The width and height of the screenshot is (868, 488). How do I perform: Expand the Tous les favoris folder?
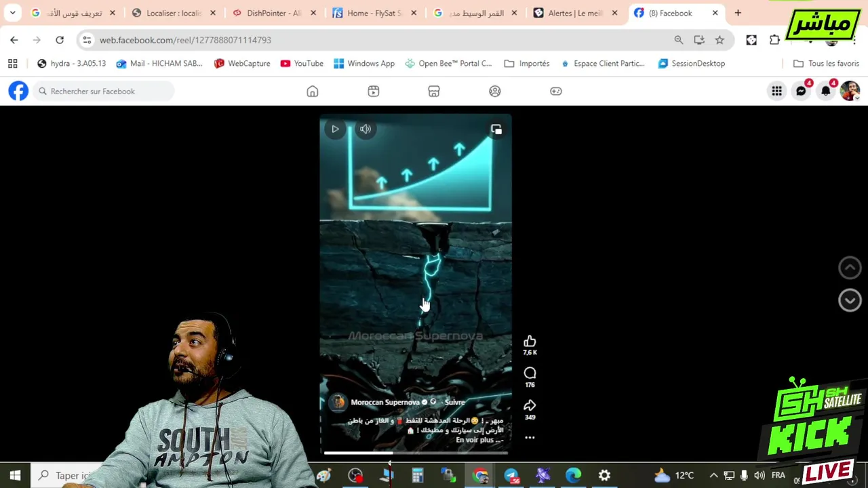[826, 64]
